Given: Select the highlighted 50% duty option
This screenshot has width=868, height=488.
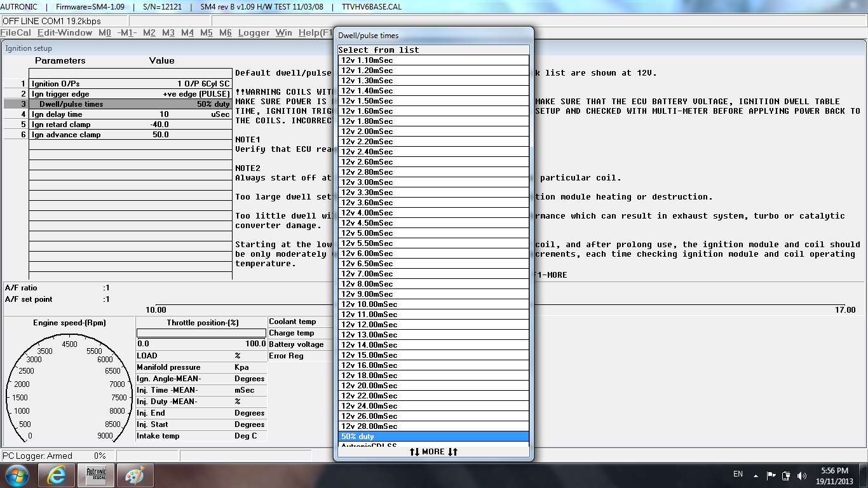Looking at the screenshot, I should pyautogui.click(x=433, y=437).
